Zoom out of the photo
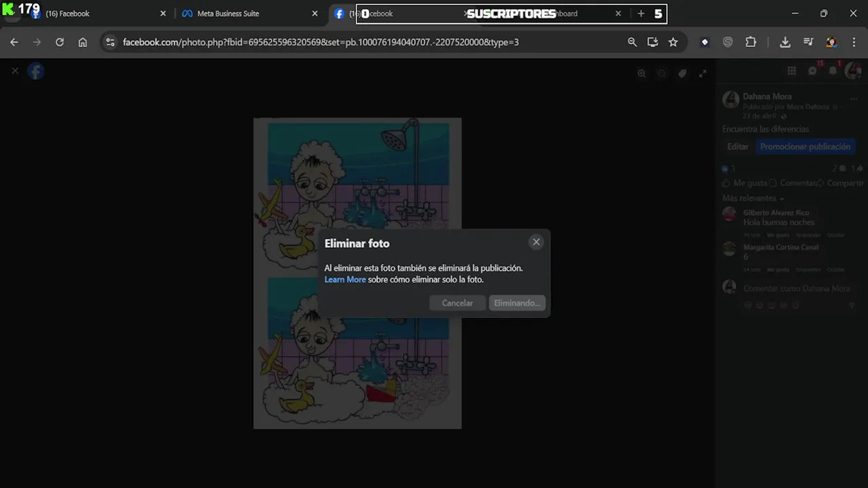The image size is (868, 488). (663, 73)
